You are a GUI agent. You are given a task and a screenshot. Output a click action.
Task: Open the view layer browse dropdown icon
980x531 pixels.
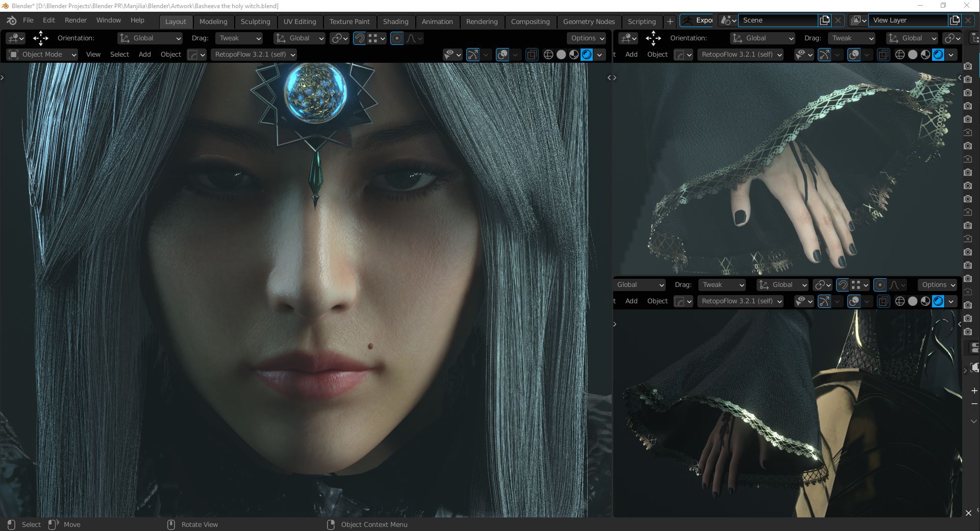pyautogui.click(x=859, y=20)
